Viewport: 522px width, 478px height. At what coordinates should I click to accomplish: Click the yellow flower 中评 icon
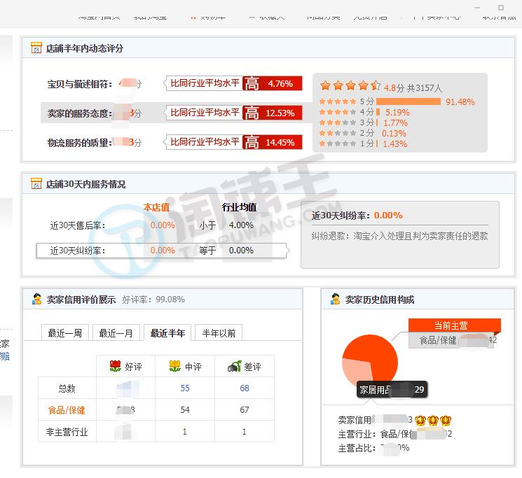(x=175, y=366)
